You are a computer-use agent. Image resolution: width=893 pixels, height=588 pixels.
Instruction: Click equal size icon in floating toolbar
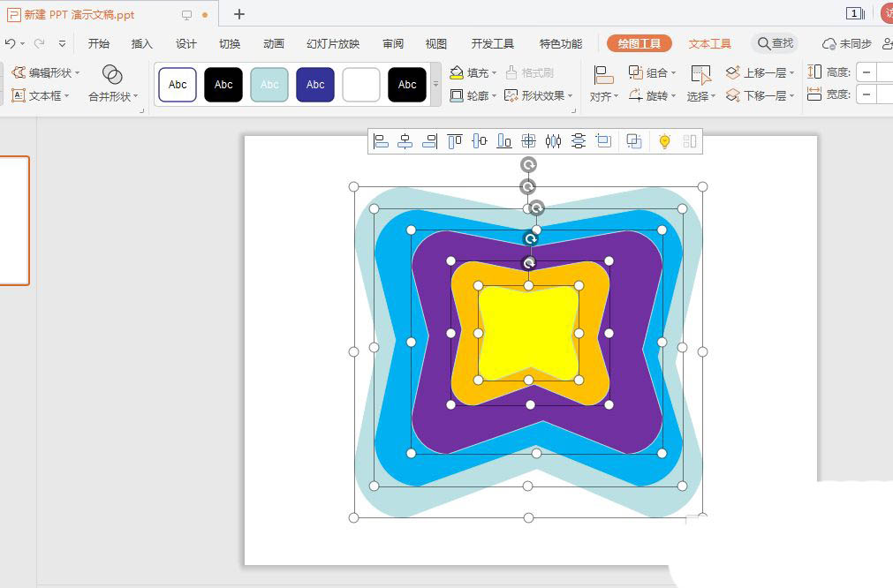click(x=603, y=140)
